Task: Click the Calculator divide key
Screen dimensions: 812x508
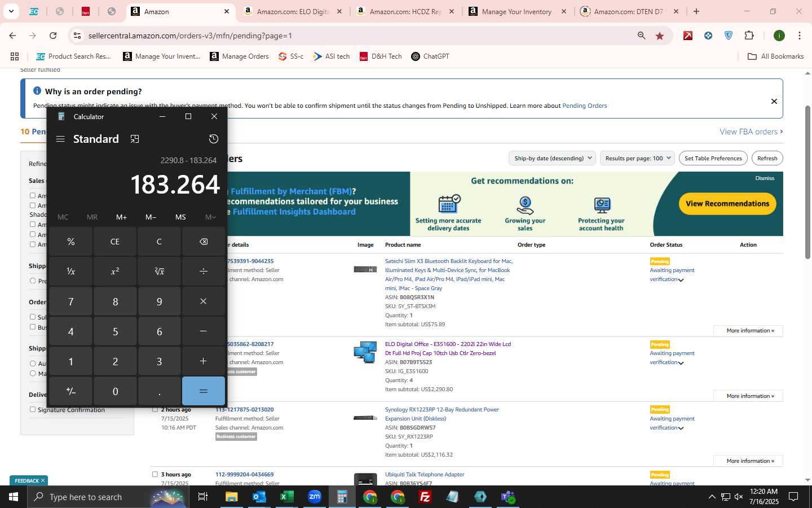Action: click(x=204, y=271)
